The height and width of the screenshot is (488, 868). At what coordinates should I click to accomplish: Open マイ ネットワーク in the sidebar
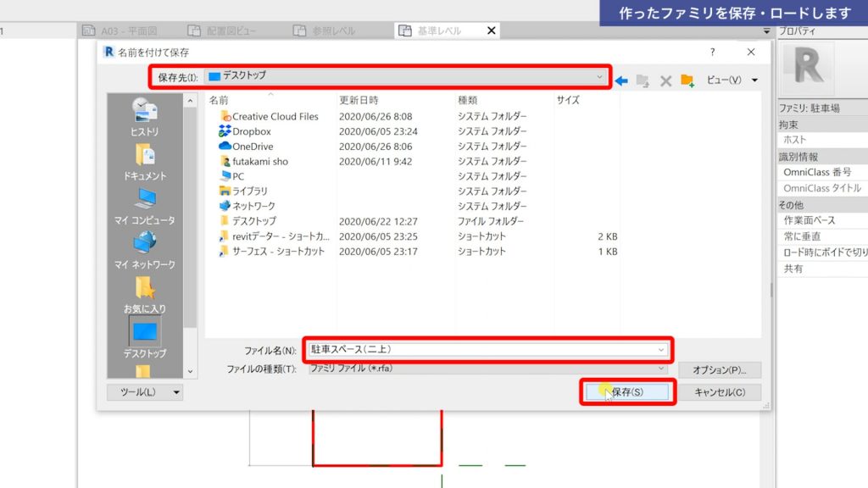click(144, 250)
